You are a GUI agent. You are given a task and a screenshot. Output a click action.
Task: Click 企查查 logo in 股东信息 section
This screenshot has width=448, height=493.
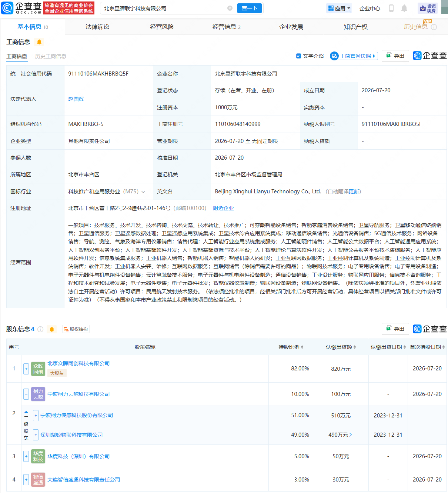pyautogui.click(x=430, y=329)
